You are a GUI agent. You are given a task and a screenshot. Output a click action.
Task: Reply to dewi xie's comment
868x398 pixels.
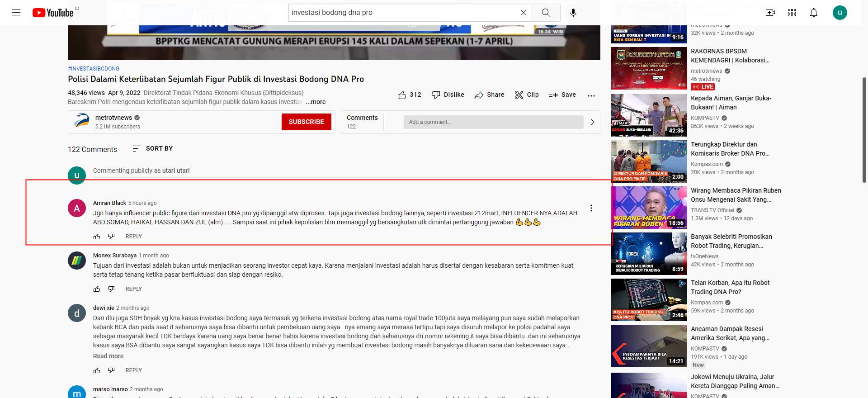(x=133, y=370)
